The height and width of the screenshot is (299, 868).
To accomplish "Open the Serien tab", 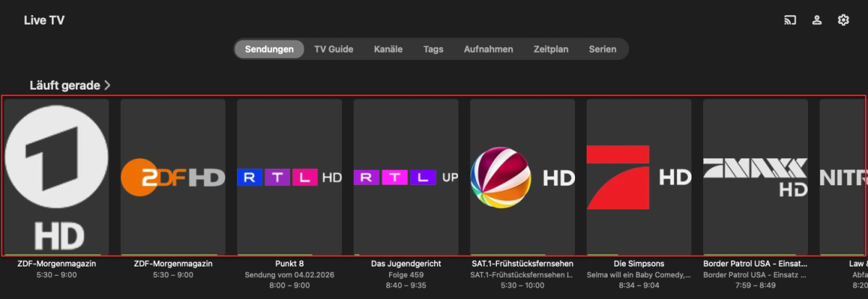I will 603,49.
